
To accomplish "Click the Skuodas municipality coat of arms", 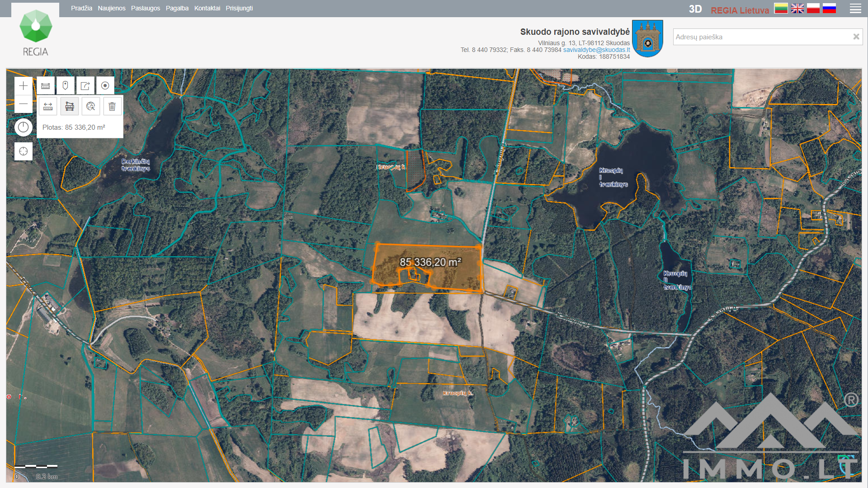I will [647, 38].
